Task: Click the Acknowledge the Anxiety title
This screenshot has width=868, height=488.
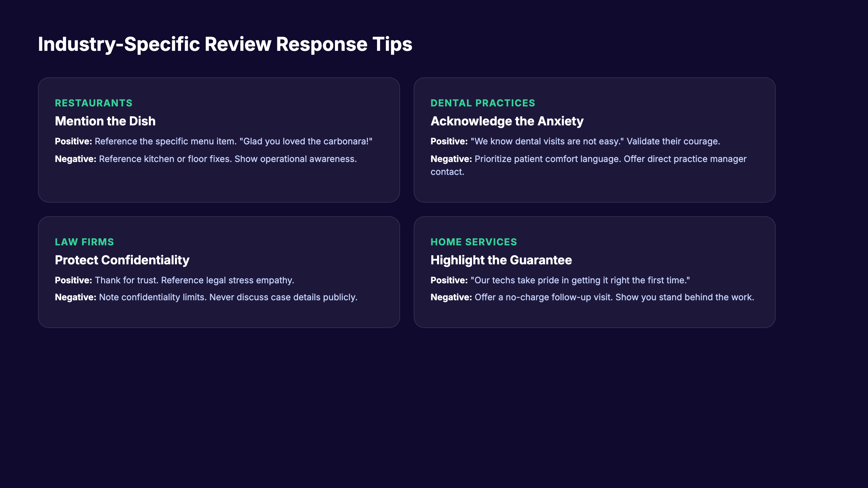Action: (507, 121)
